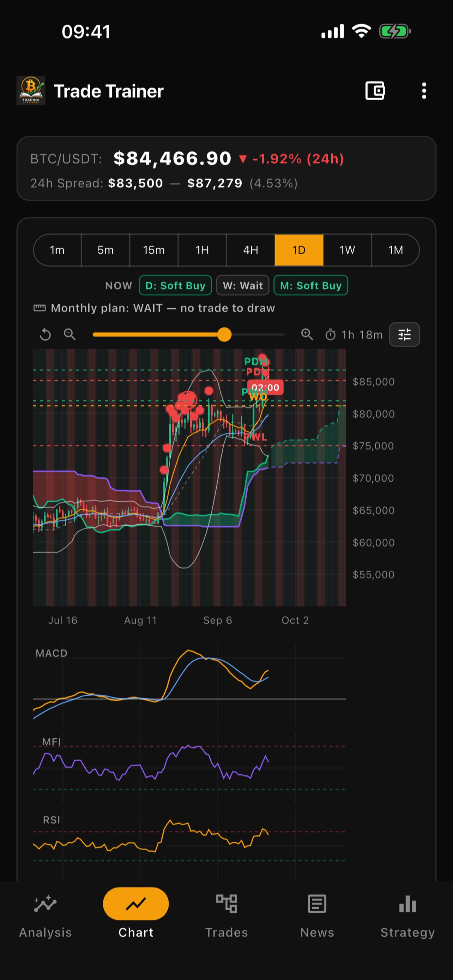This screenshot has height=980, width=453.
Task: Tap the candle countdown timer icon
Action: 331,334
